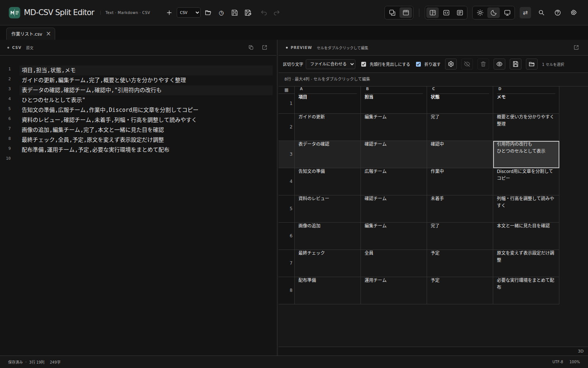The height and width of the screenshot is (368, 588).
Task: Pop out the PREVIEW panel
Action: coord(576,47)
